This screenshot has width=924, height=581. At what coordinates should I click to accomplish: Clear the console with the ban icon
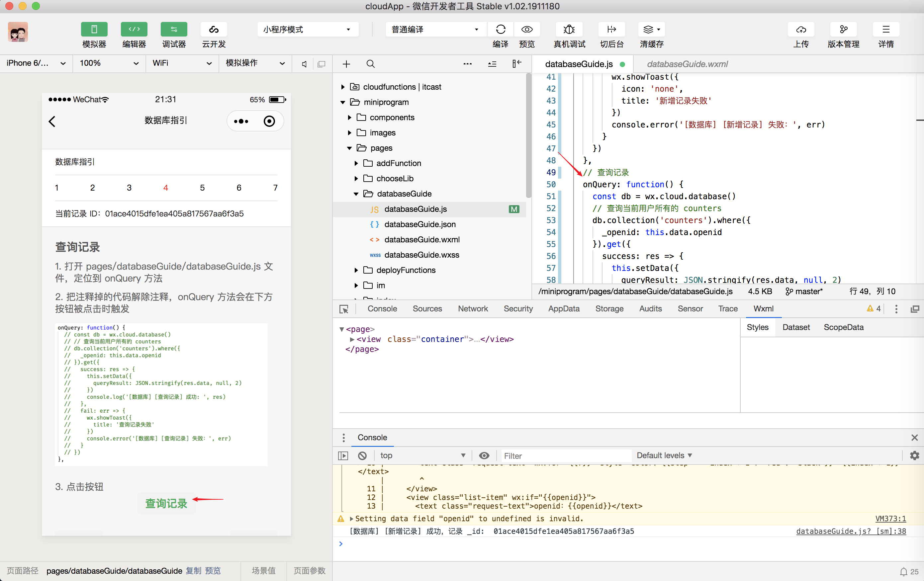362,456
